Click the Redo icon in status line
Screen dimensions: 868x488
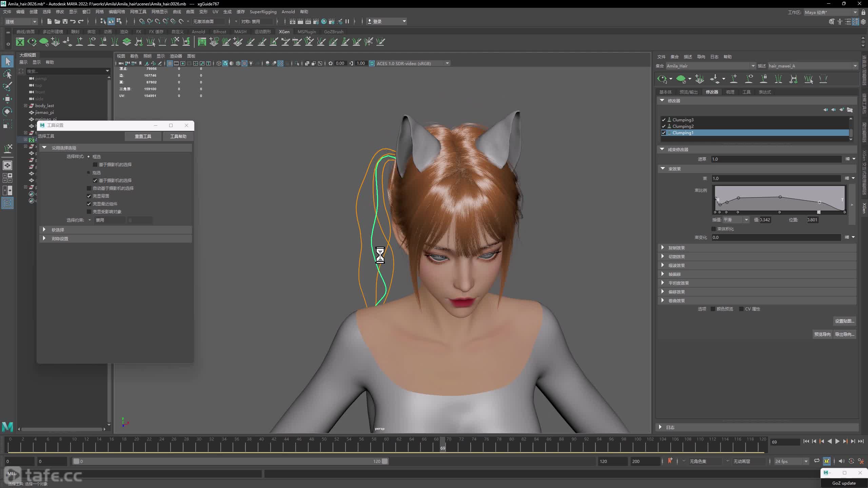[x=81, y=21]
